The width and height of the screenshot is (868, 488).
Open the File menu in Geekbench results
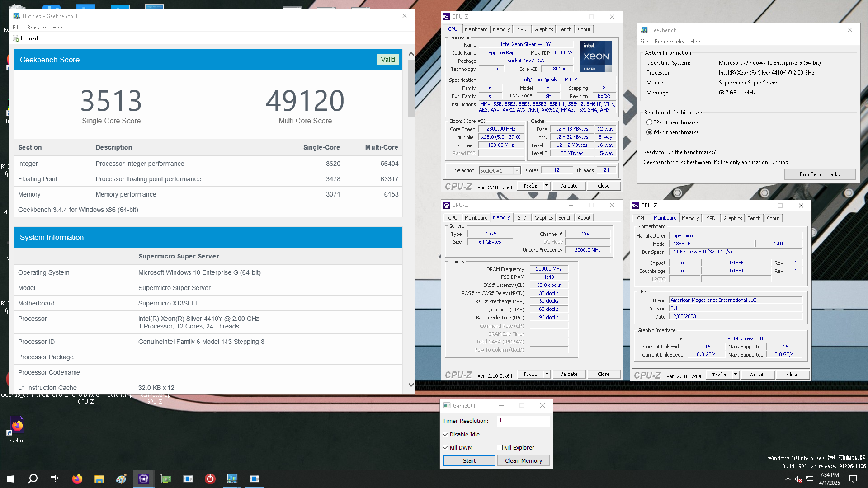point(17,28)
